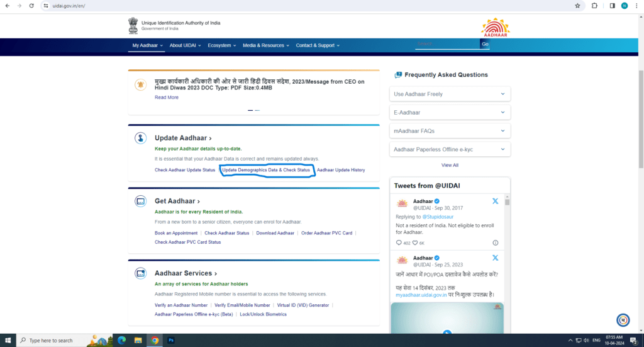Click the Go search button
The image size is (644, 347).
(485, 44)
